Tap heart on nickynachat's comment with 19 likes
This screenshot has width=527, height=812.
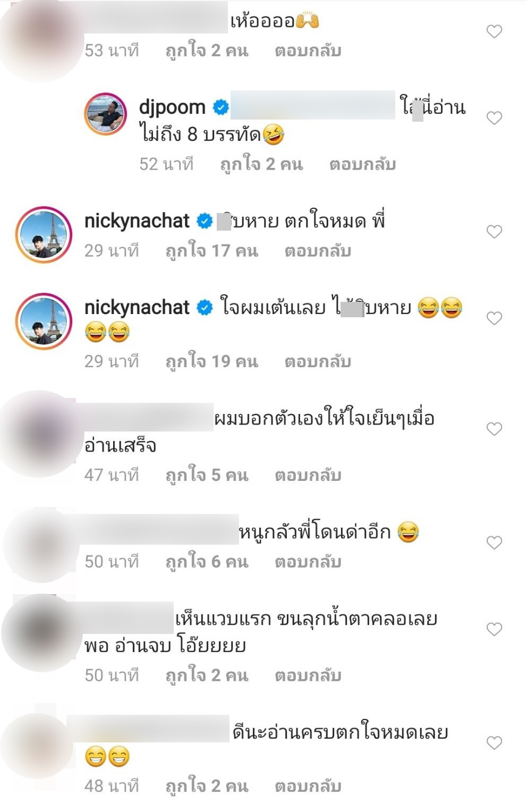[x=494, y=318]
